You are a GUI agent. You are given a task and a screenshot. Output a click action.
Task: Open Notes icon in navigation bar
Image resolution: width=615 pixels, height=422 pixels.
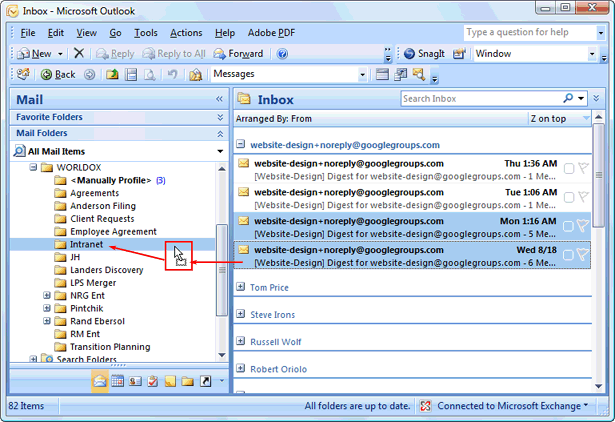[x=170, y=381]
